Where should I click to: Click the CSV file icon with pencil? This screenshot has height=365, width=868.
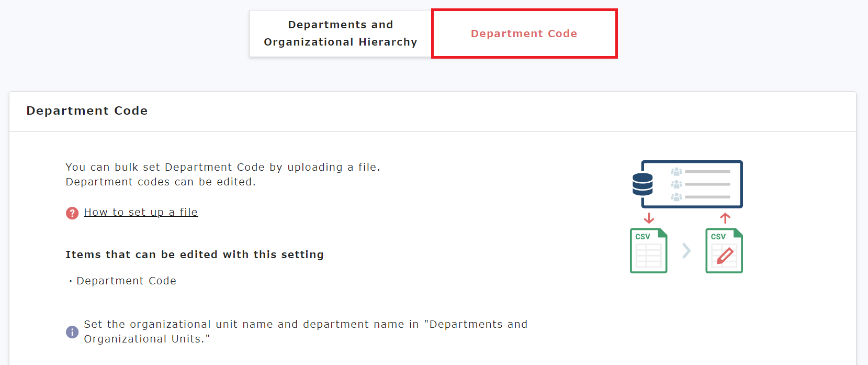724,251
